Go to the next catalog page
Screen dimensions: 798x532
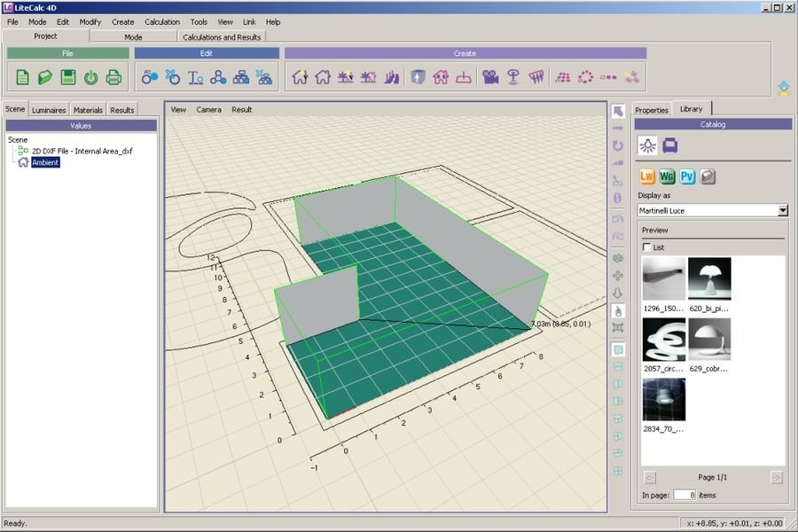[x=777, y=478]
